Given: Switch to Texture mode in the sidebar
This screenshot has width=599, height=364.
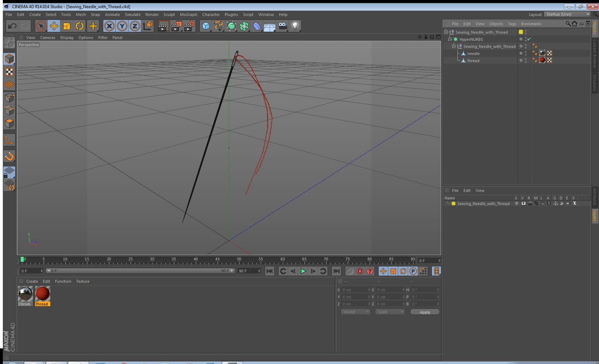Looking at the screenshot, I should 9,72.
